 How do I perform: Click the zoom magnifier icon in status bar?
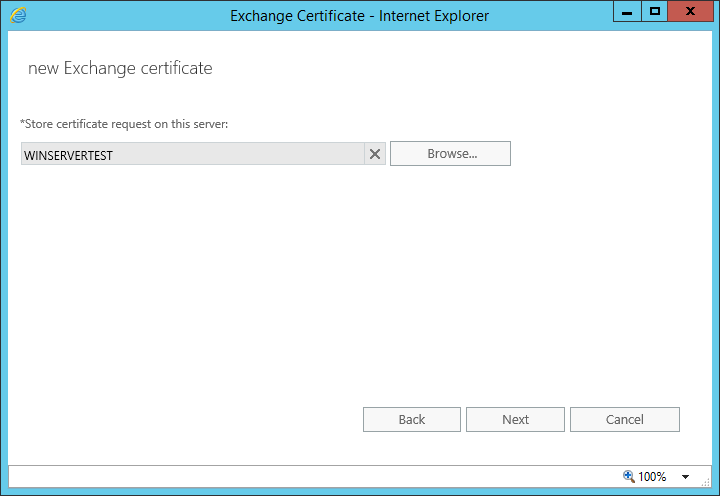tap(629, 476)
